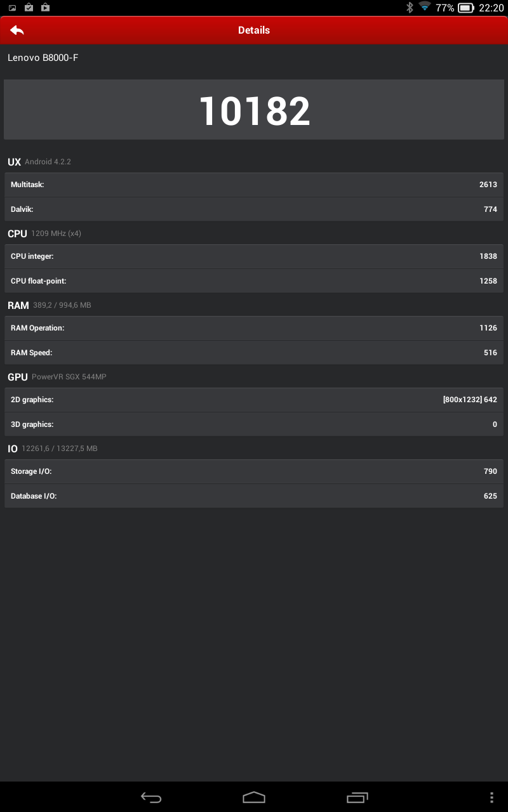
Task: Select the Storage I/O row
Action: point(254,471)
